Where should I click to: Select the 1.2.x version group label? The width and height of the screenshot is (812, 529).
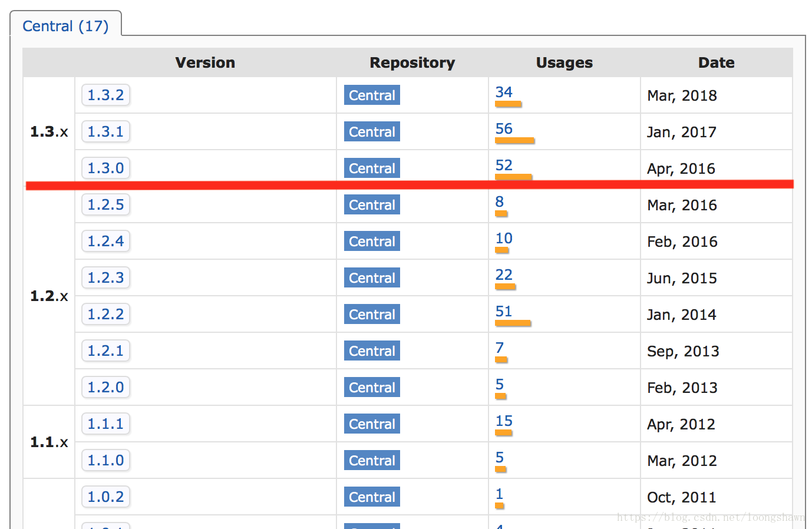click(49, 296)
